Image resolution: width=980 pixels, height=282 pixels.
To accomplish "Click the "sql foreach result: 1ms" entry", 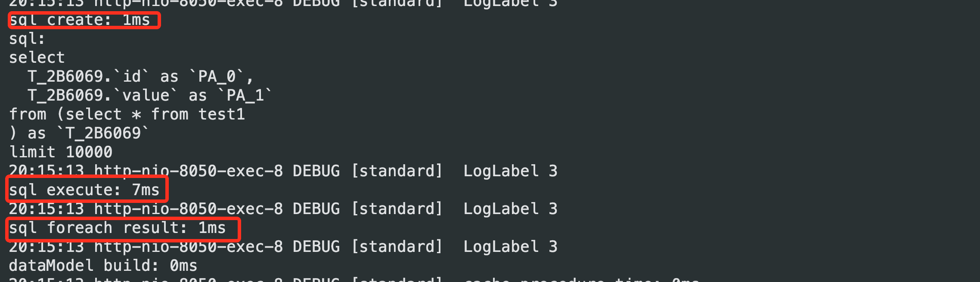I will point(117,228).
